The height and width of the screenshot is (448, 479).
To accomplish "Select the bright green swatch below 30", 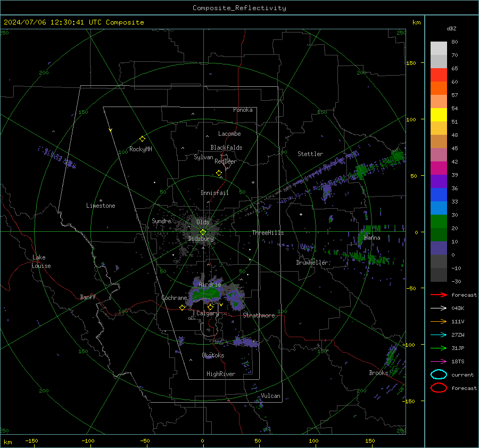I will [439, 222].
